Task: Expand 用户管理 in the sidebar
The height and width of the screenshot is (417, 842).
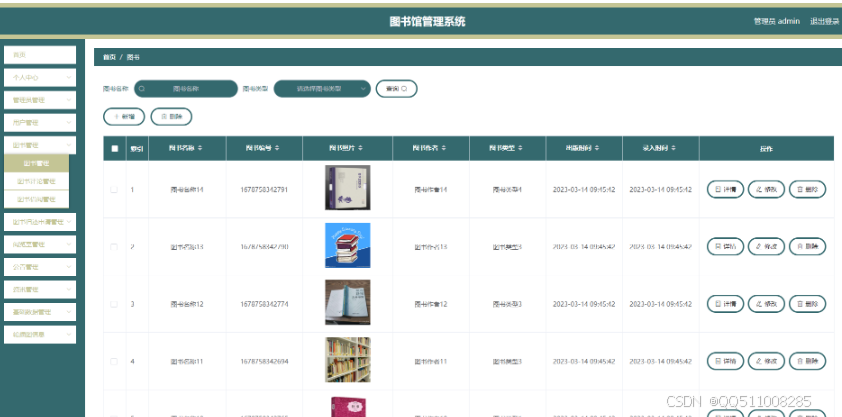Action: tap(40, 122)
